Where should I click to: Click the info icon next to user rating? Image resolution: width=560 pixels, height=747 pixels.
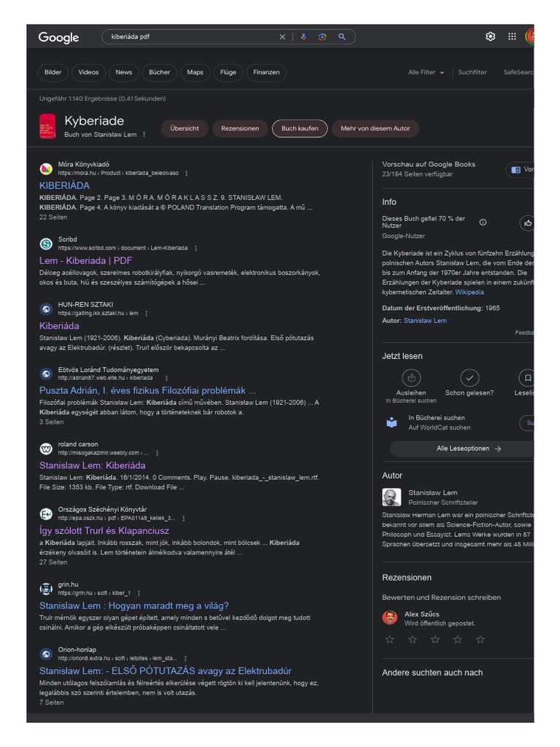(x=483, y=222)
